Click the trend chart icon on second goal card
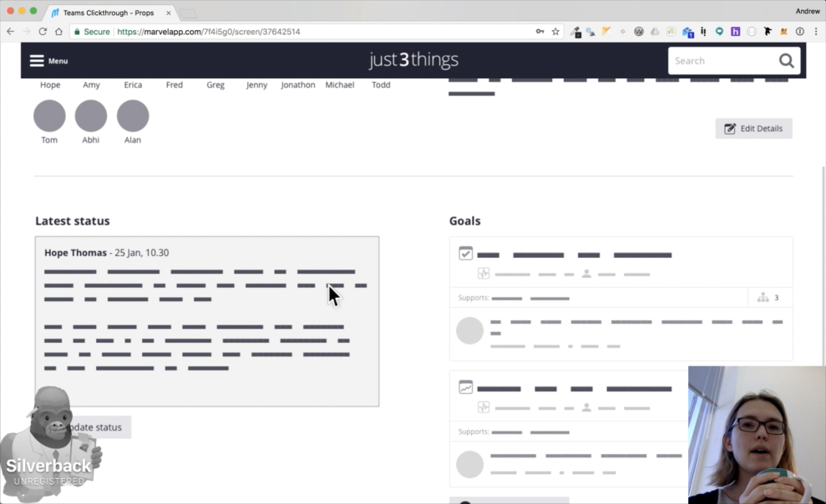Image resolution: width=826 pixels, height=504 pixels. (465, 388)
